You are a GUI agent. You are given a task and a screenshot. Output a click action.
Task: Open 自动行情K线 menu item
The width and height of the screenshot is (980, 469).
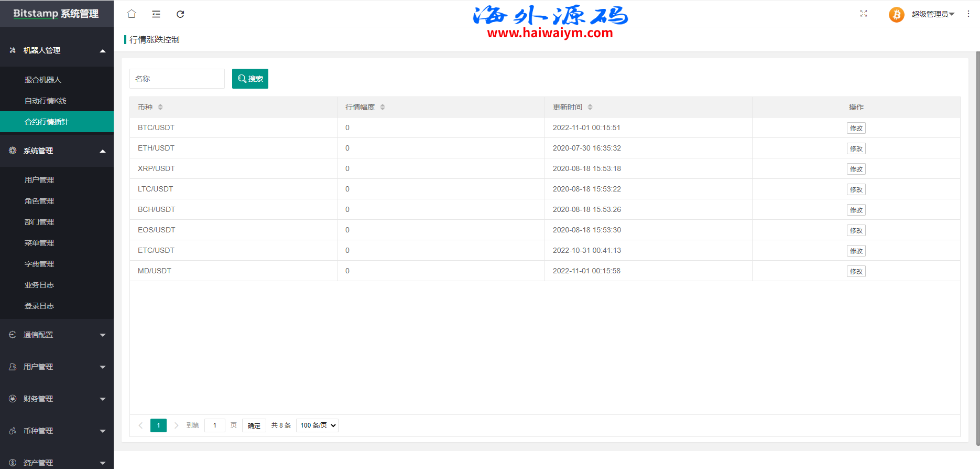46,101
